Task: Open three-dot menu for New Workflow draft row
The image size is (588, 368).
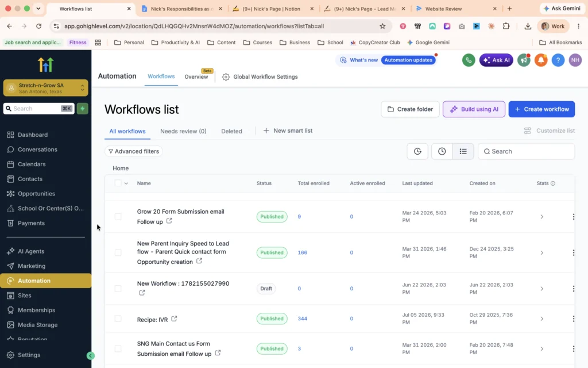Action: click(574, 289)
